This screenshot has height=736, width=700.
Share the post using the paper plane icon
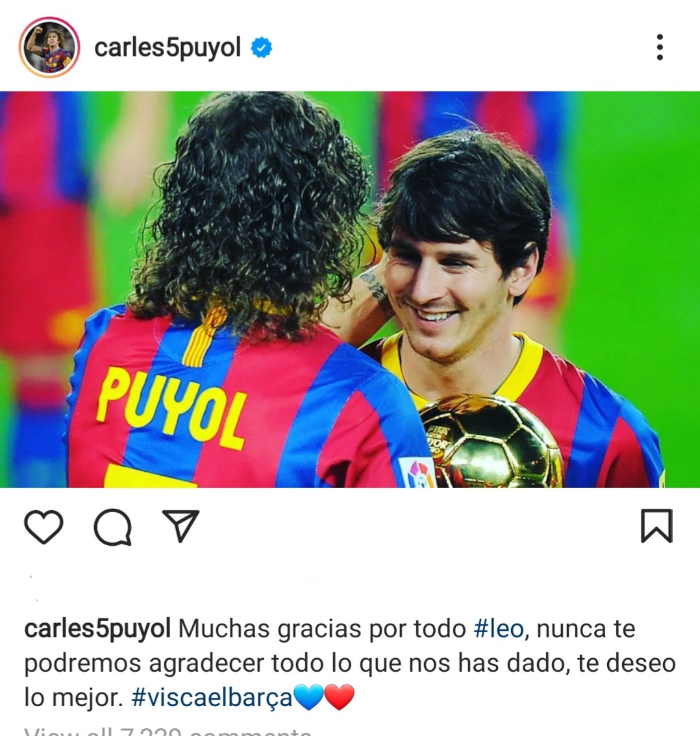181,526
